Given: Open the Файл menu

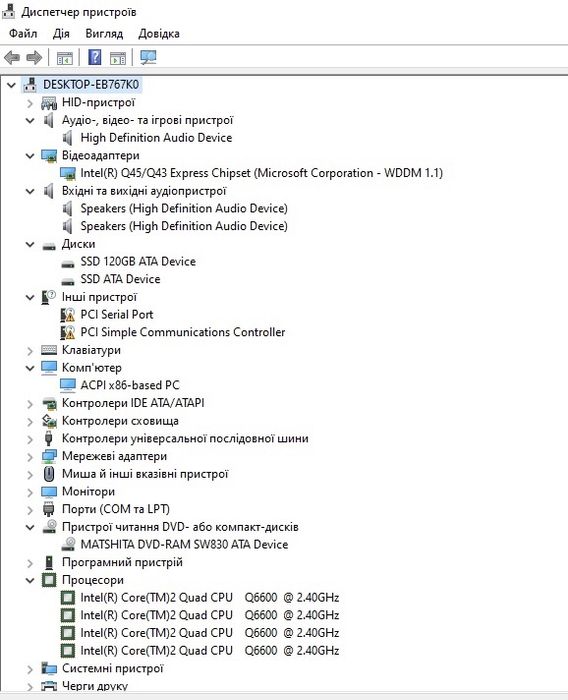Looking at the screenshot, I should [23, 33].
